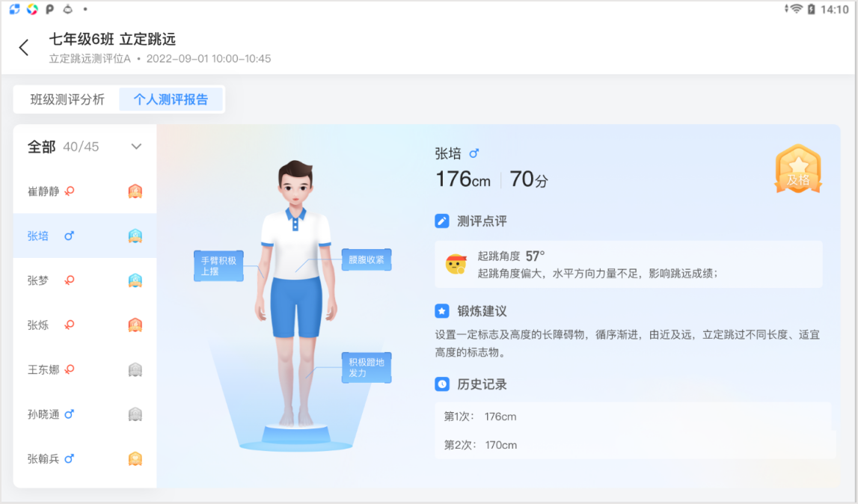This screenshot has width=858, height=504.
Task: Click the 积极蹬地发力 label on avatar
Action: [x=367, y=368]
